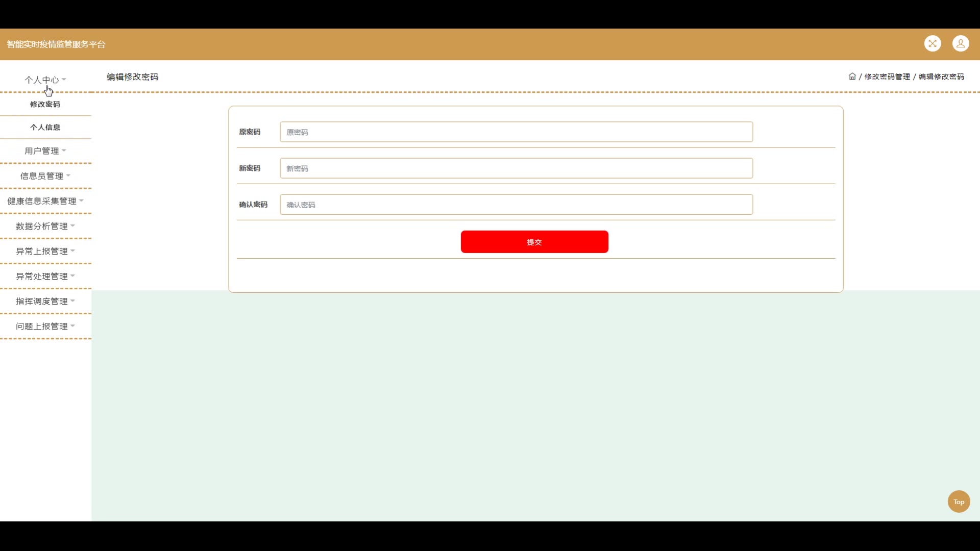
Task: Expand the 用户管理 sidebar menu
Action: tap(45, 151)
